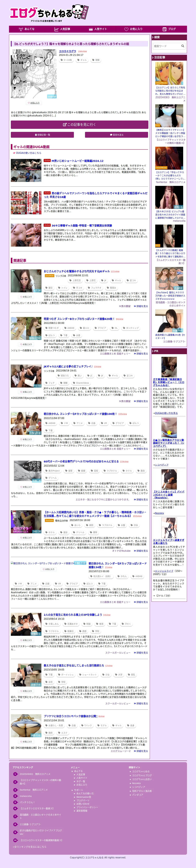Open the オトナのYoutube source link
The width and height of the screenshot is (196, 868).
pyautogui.click(x=121, y=551)
